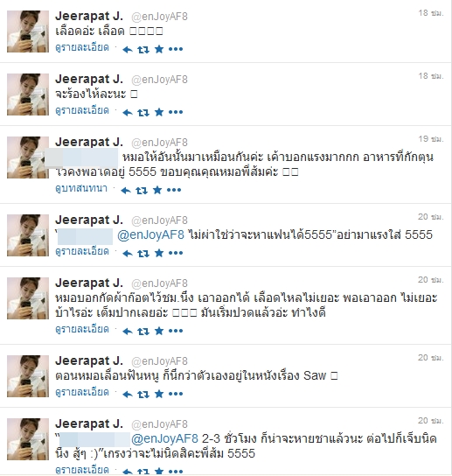Open 'ดูรายละเอียด' under the first tweet

pos(82,47)
